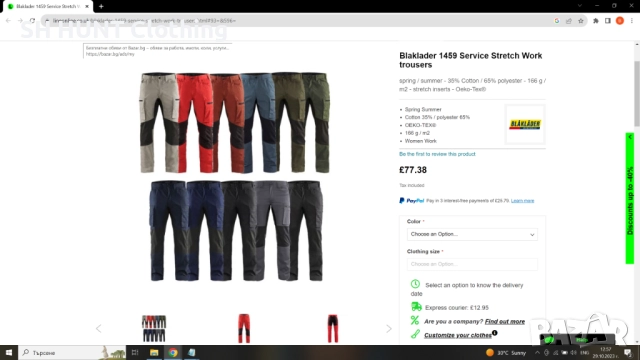640x360 pixels.
Task: Click the PayPal 'Learn more' link
Action: pyautogui.click(x=522, y=201)
